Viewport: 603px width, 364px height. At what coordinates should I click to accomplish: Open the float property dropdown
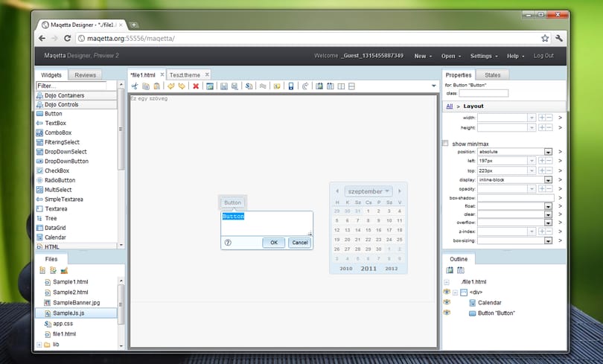(548, 206)
